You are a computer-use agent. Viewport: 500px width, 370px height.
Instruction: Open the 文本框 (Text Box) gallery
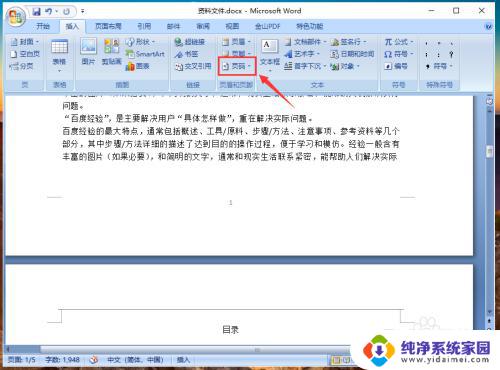(270, 56)
